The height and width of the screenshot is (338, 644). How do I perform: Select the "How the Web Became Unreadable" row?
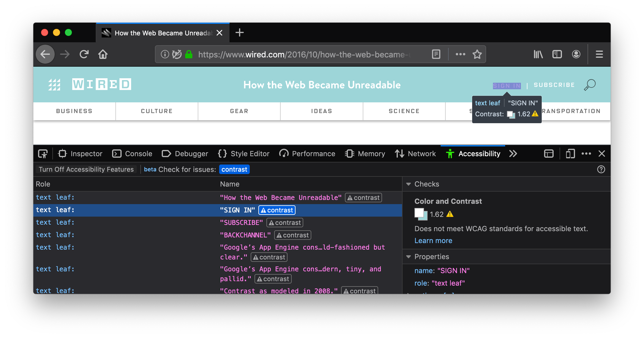tap(218, 198)
